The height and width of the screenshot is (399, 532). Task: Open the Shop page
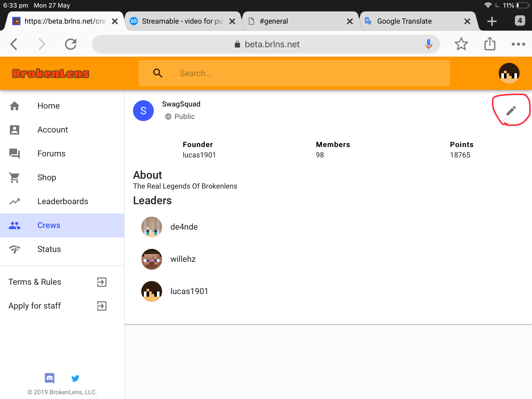point(62,177)
